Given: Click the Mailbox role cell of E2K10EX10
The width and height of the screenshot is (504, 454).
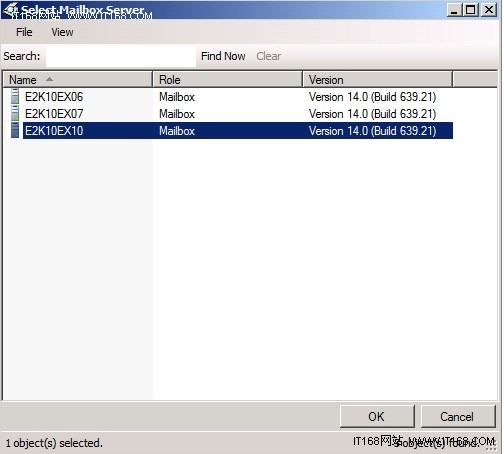Looking at the screenshot, I should 177,131.
